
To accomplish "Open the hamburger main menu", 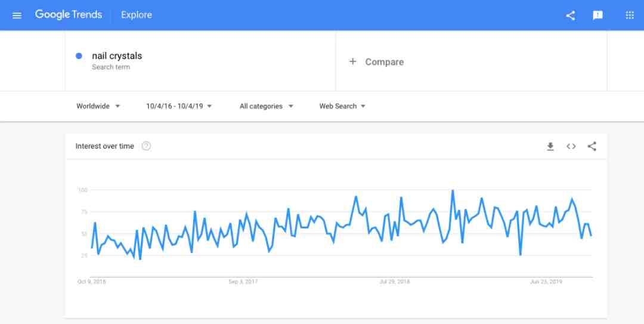I will click(17, 15).
